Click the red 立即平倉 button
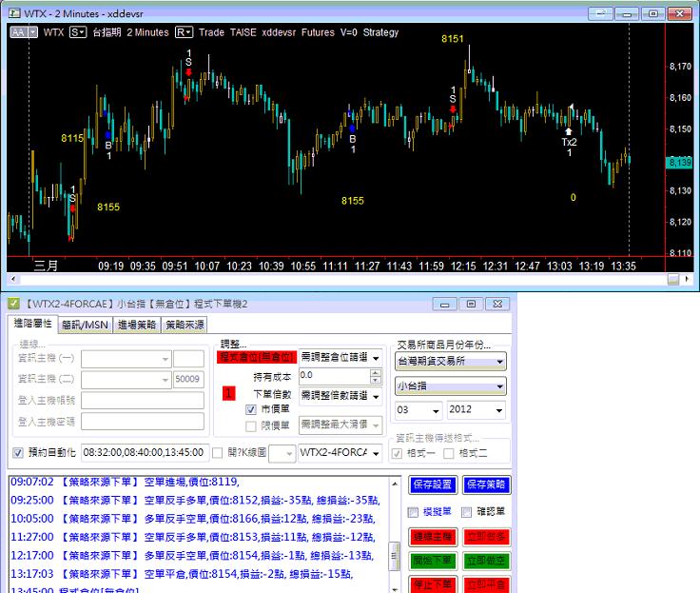 486,584
